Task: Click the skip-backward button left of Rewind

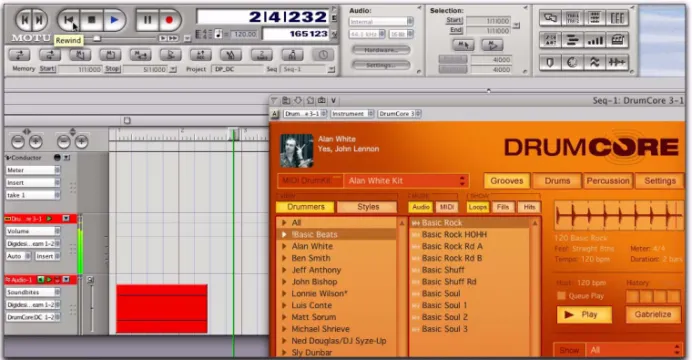Action: [x=25, y=20]
